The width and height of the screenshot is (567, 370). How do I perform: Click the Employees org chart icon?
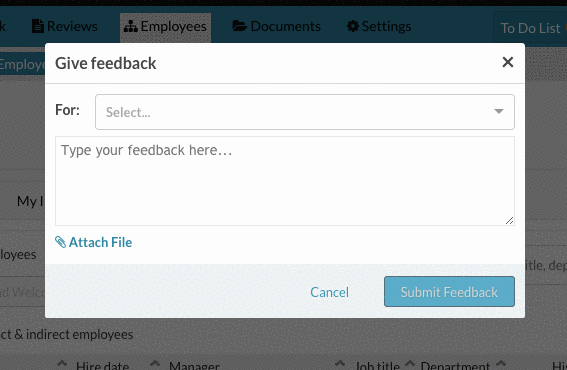pos(131,27)
